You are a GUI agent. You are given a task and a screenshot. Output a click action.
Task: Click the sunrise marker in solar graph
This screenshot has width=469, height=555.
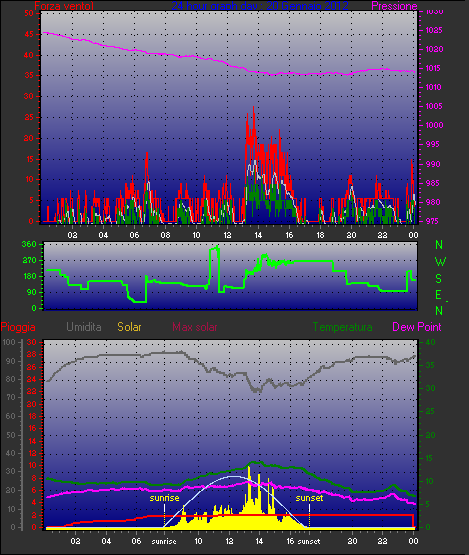click(164, 498)
